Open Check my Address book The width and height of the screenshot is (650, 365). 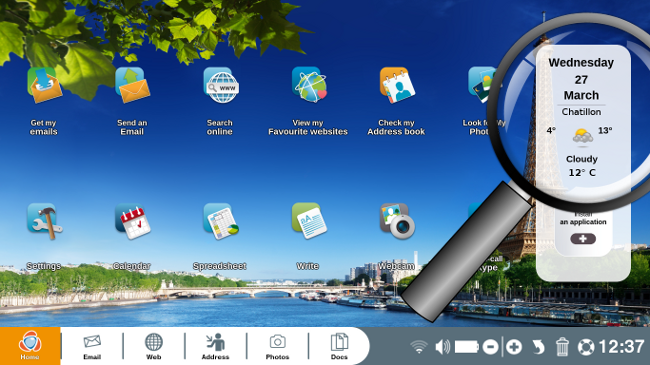coord(397,85)
